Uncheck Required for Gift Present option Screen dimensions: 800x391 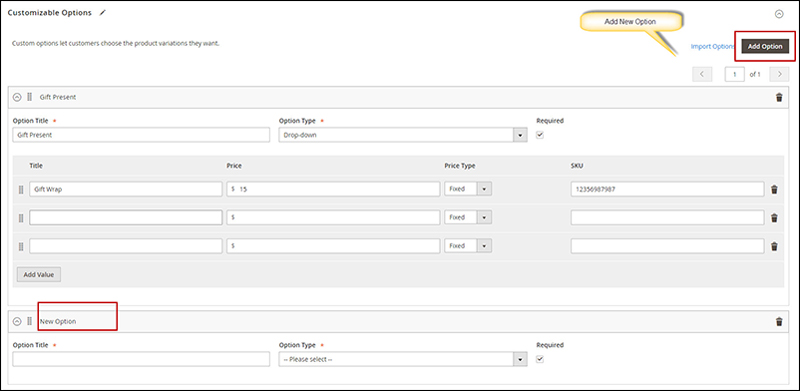(540, 135)
